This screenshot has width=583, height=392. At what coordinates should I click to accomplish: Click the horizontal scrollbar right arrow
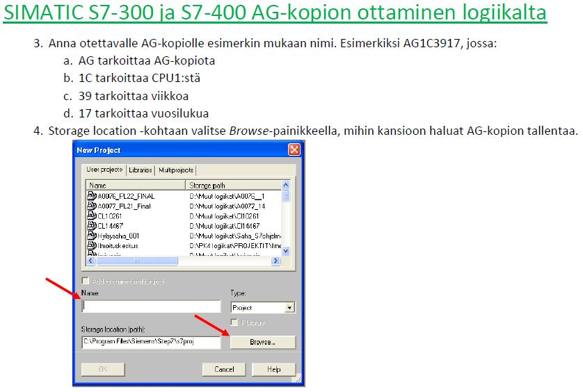(275, 261)
